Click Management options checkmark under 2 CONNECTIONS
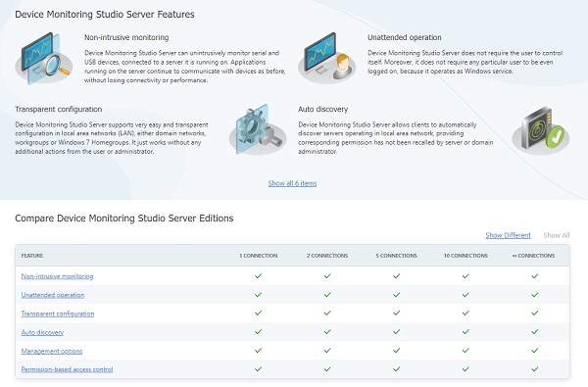The image size is (588, 387). (327, 350)
